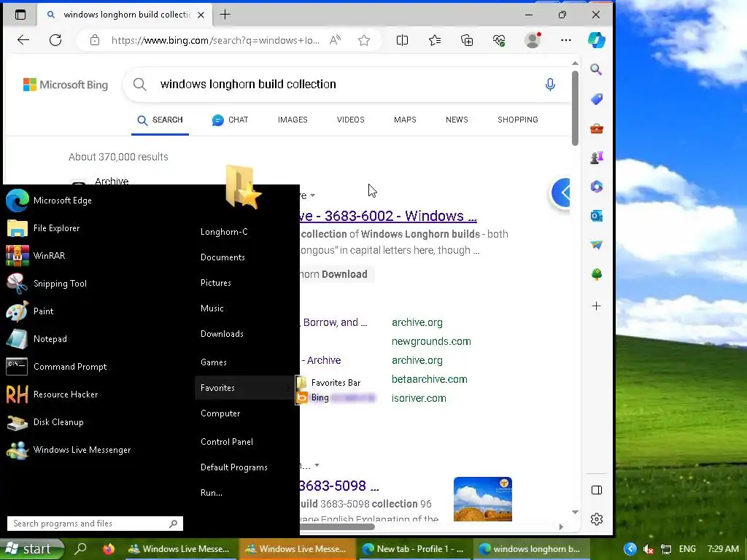747x560 pixels.
Task: Open the hay bale result thumbnail
Action: coord(483,499)
